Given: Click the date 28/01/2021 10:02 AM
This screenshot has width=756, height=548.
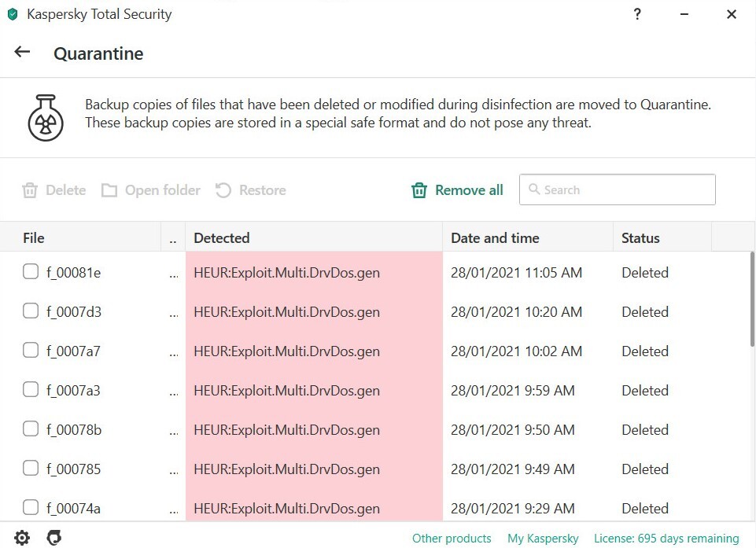Looking at the screenshot, I should pyautogui.click(x=516, y=351).
